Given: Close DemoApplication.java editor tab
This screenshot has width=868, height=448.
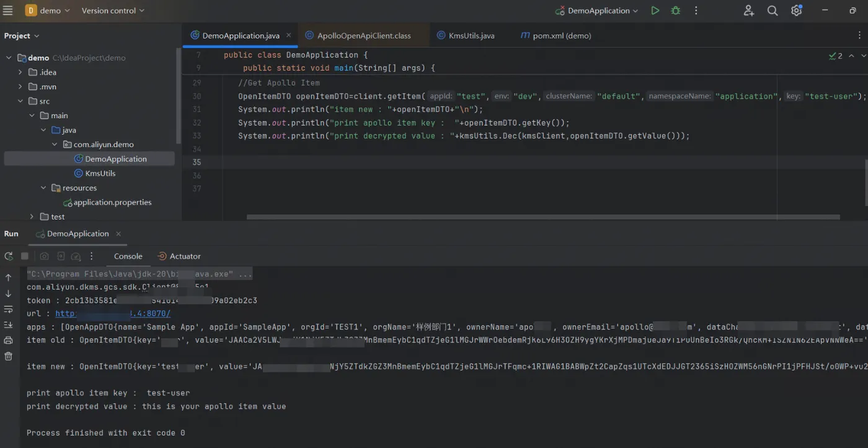Looking at the screenshot, I should [x=289, y=35].
